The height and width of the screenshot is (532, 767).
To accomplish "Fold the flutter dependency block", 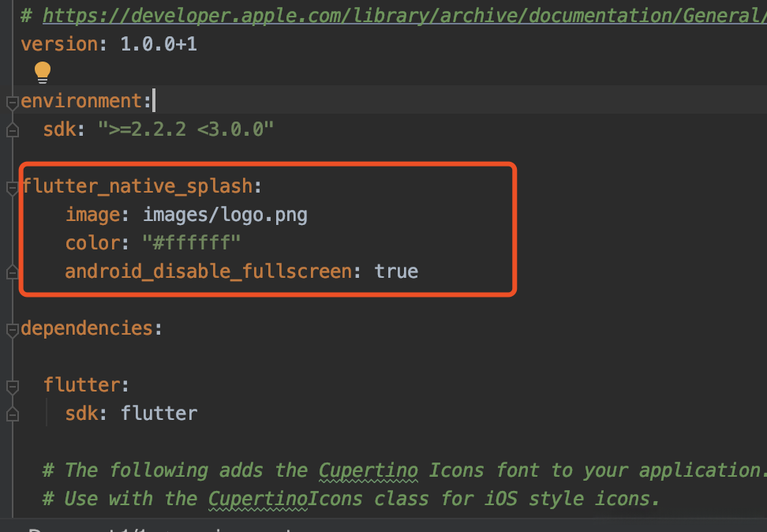I will pos(11,387).
